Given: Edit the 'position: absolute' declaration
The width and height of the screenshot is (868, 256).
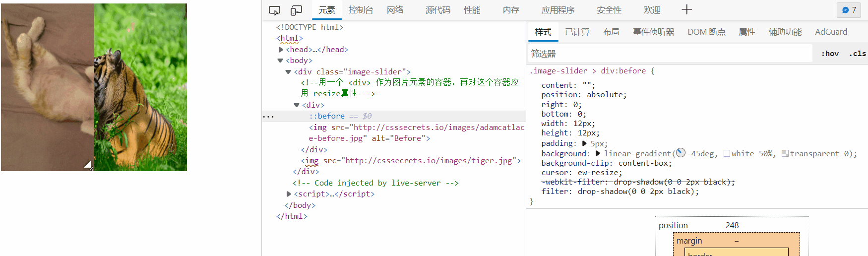Looking at the screenshot, I should 584,95.
